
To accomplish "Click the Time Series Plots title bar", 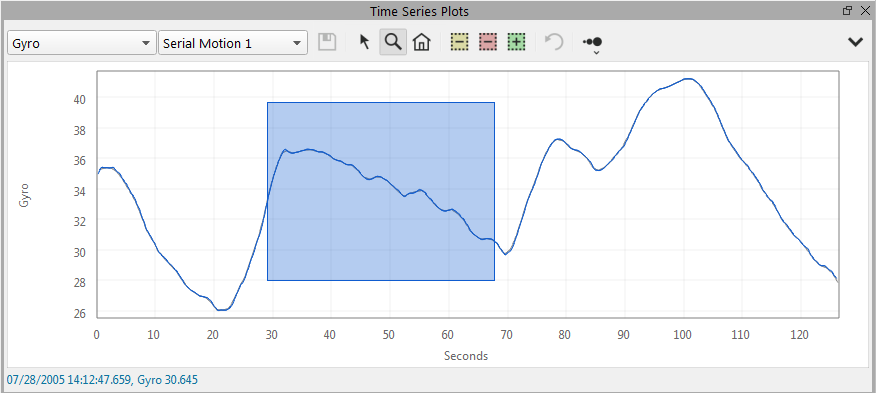I will pos(419,11).
